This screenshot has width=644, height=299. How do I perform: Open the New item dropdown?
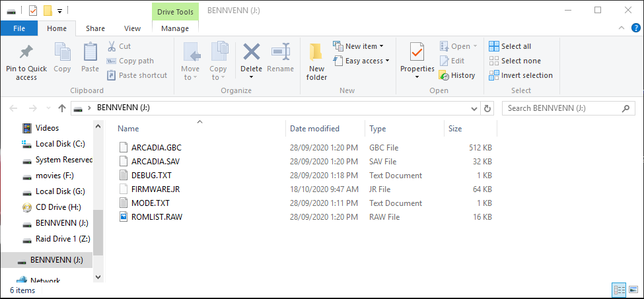[359, 46]
